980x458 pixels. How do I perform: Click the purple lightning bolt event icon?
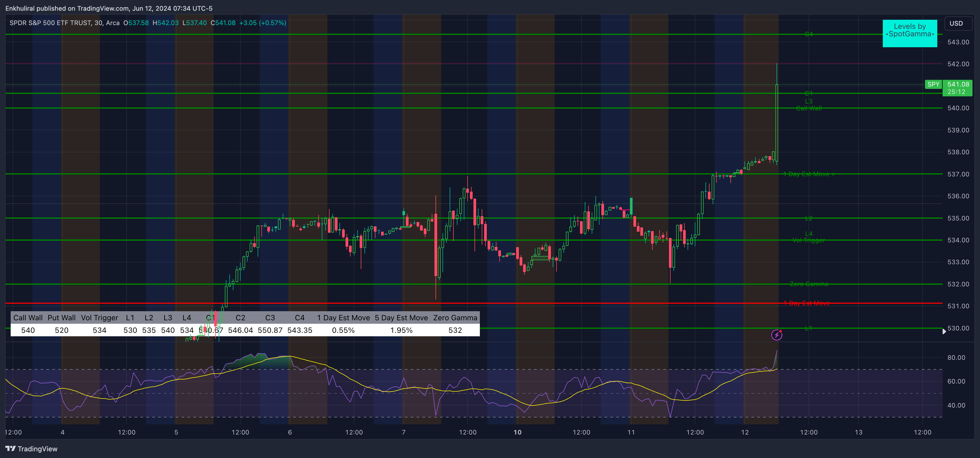tap(777, 335)
